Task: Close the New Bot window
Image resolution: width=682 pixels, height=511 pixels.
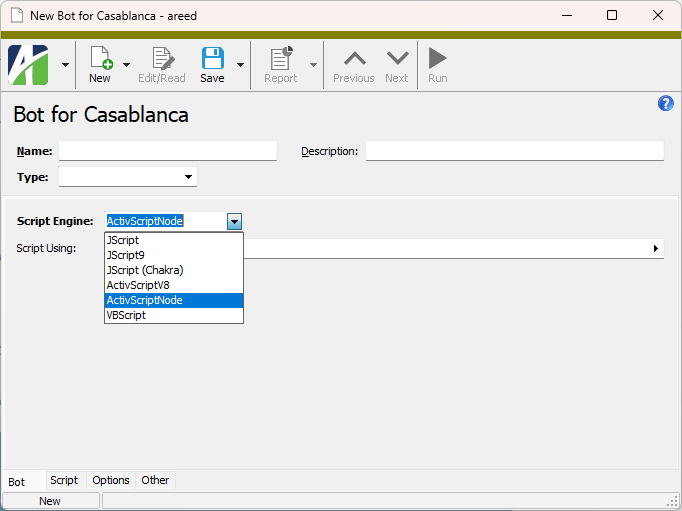Action: 658,15
